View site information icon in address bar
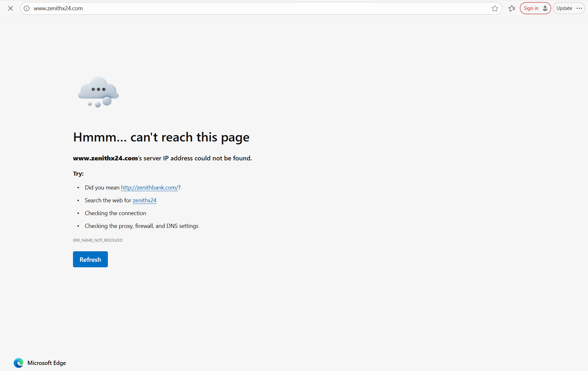This screenshot has height=371, width=588. (27, 8)
